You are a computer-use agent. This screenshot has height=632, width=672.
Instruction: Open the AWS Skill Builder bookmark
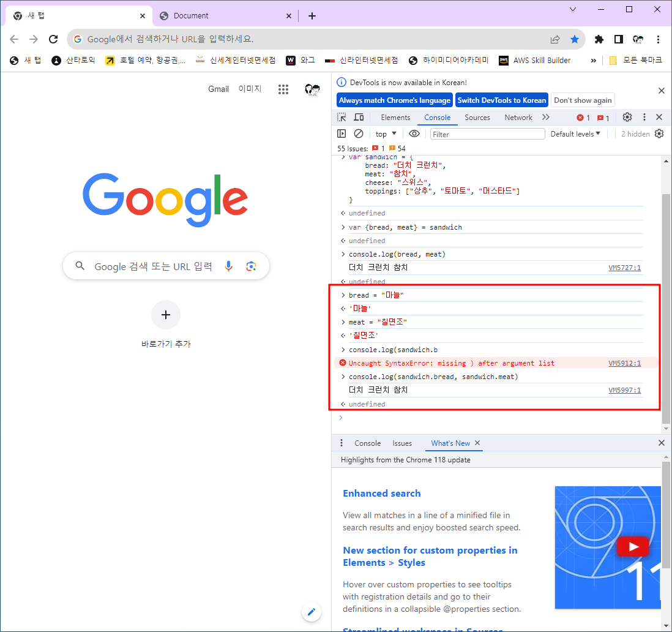coord(534,61)
